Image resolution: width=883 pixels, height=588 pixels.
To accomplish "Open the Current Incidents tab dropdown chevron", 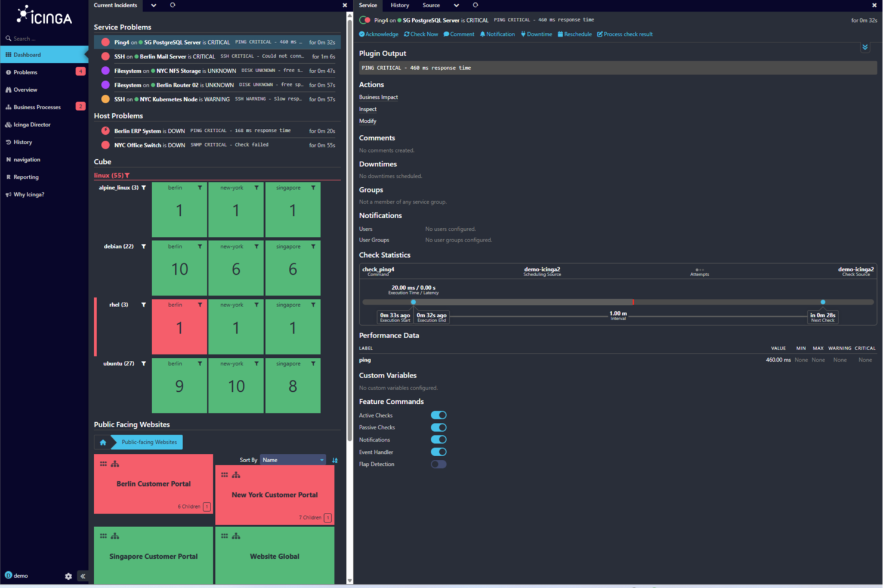I will [154, 5].
